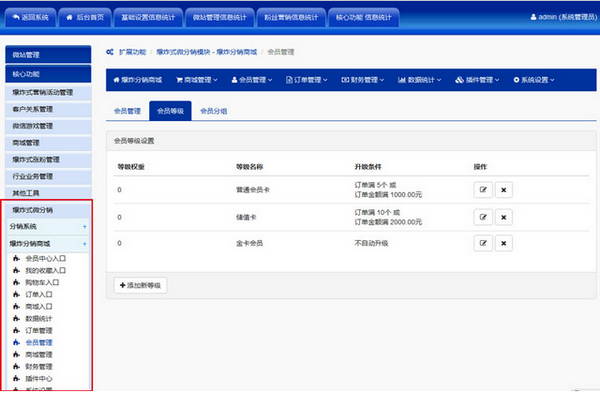The height and width of the screenshot is (393, 600).
Task: Expand the 订单管理 navbar dropdown
Action: 307,80
